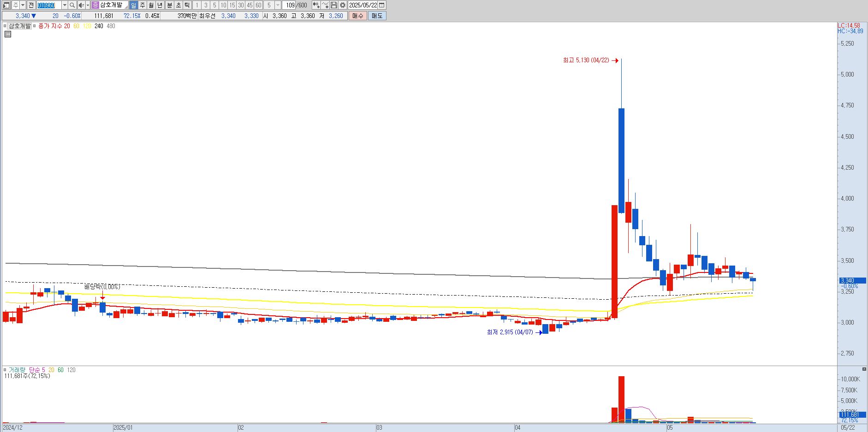Switch chart to 년 yearly period
The height and width of the screenshot is (432, 868).
(x=160, y=5)
